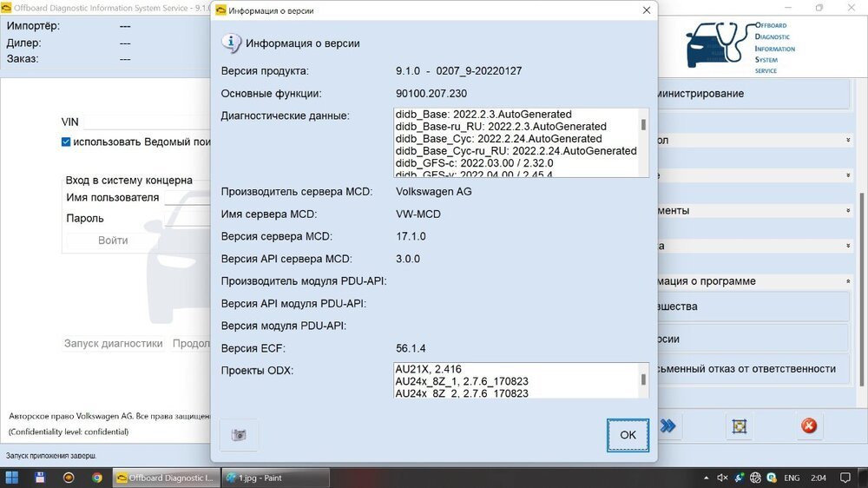Expand the 'менты' section in the right panel
The image size is (868, 488).
coord(847,211)
